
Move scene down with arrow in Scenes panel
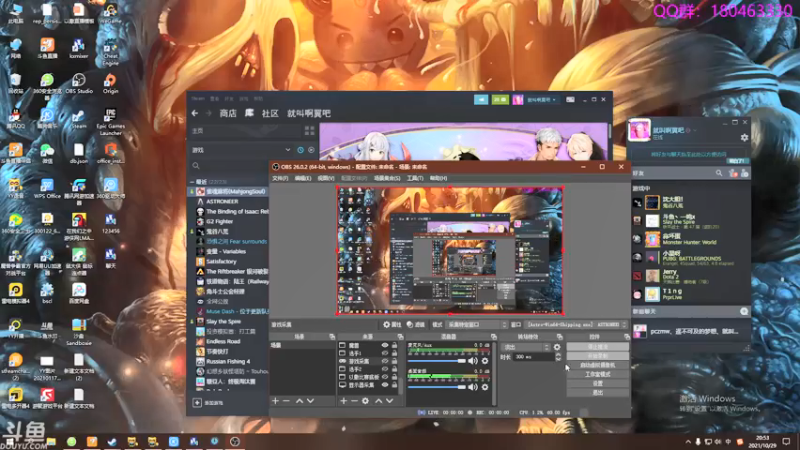(x=310, y=401)
